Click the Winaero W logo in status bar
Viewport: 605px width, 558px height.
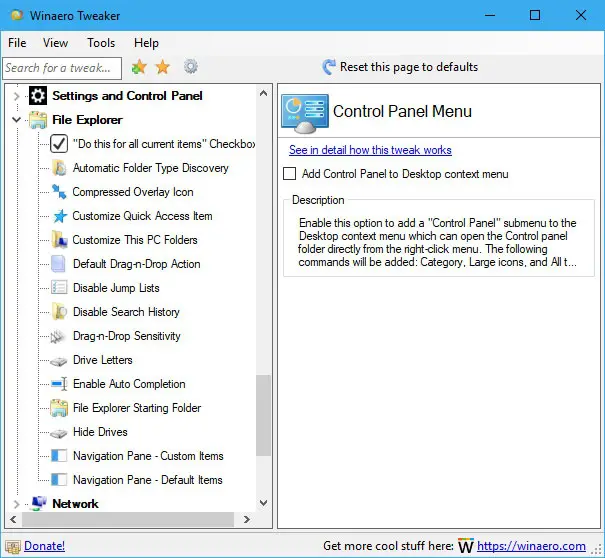[466, 545]
